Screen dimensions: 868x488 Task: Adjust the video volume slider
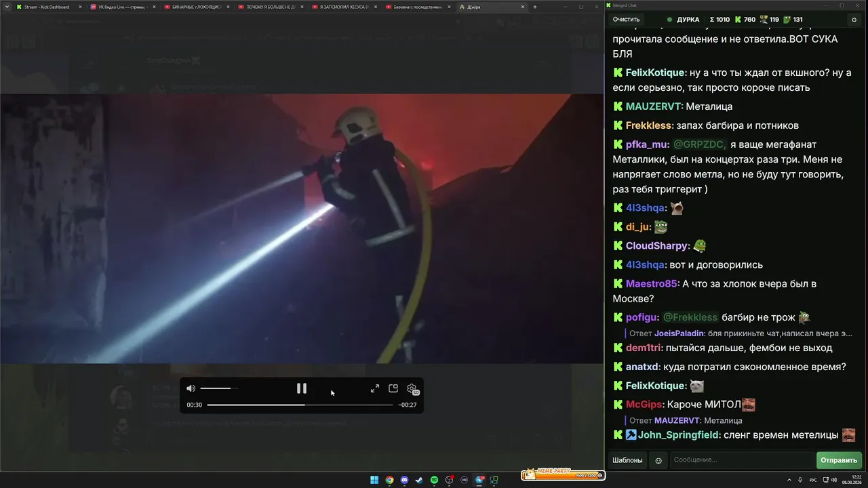click(x=219, y=388)
